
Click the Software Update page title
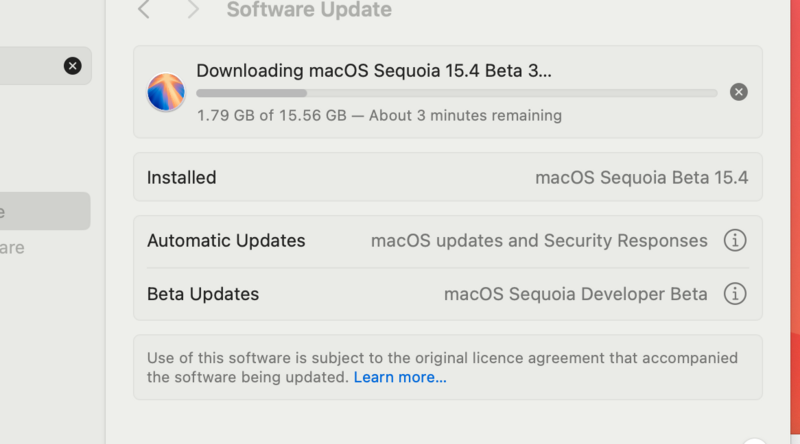(309, 11)
